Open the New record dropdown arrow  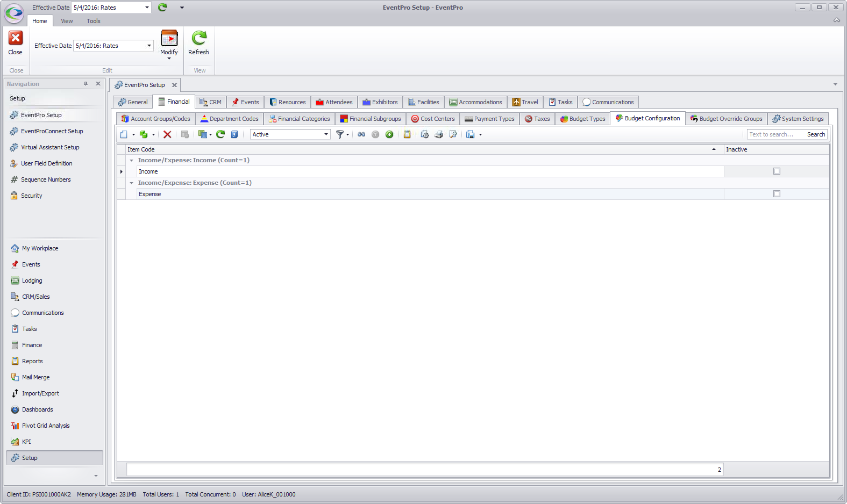coord(133,134)
